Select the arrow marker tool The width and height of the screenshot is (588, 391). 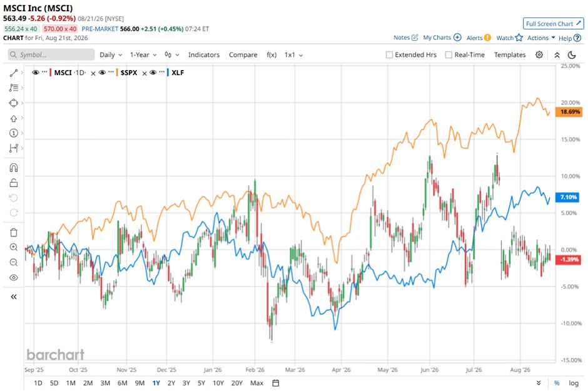click(14, 118)
